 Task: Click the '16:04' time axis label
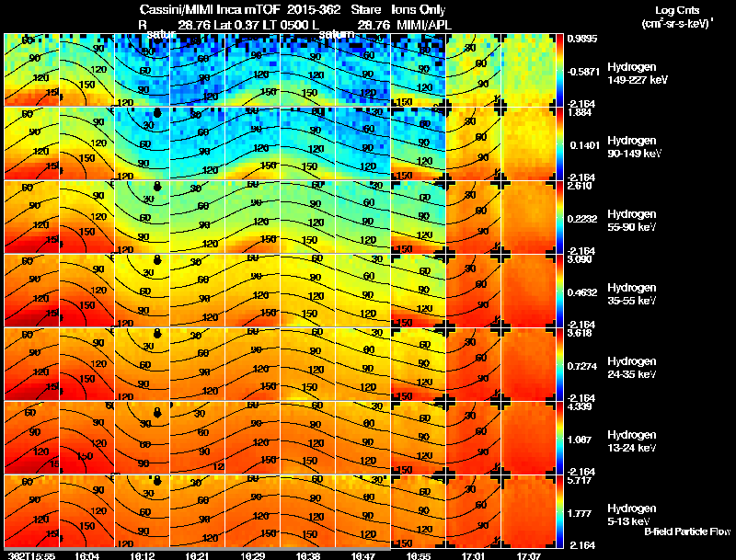click(86, 555)
